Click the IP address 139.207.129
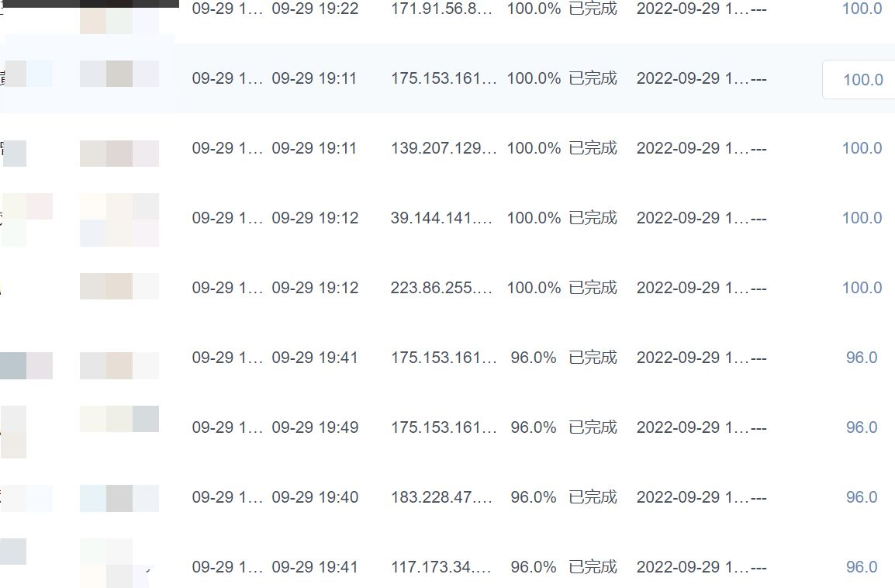 (x=443, y=148)
